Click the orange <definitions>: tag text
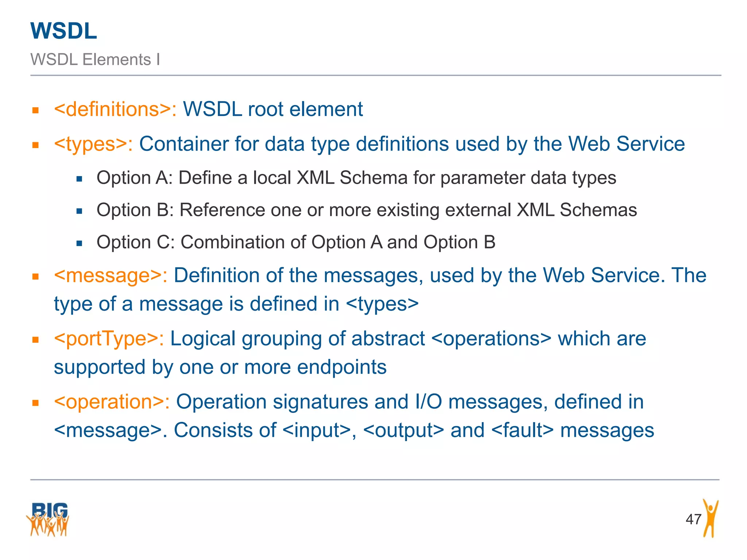The width and height of the screenshot is (747, 560). (115, 109)
